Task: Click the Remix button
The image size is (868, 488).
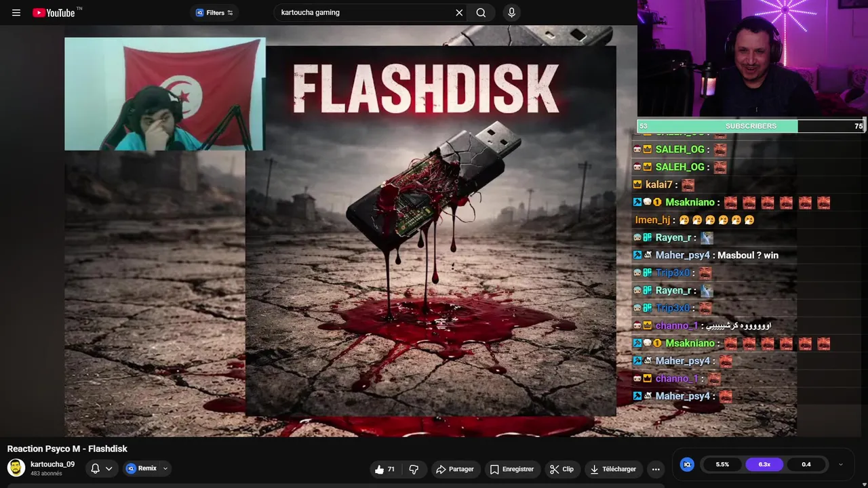Action: click(x=141, y=468)
